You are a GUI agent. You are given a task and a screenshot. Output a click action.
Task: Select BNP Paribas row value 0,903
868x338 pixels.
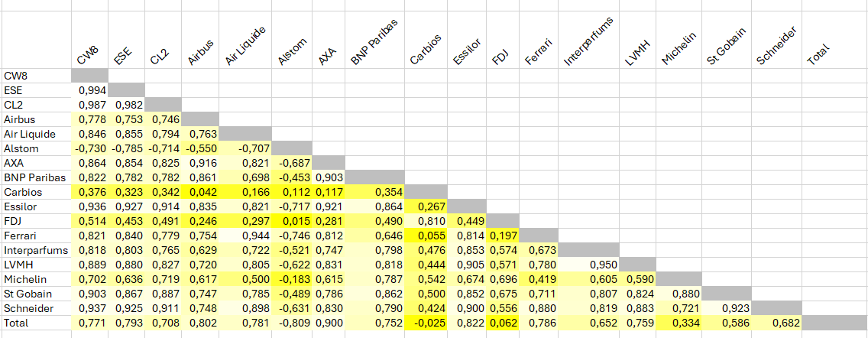[x=329, y=177]
